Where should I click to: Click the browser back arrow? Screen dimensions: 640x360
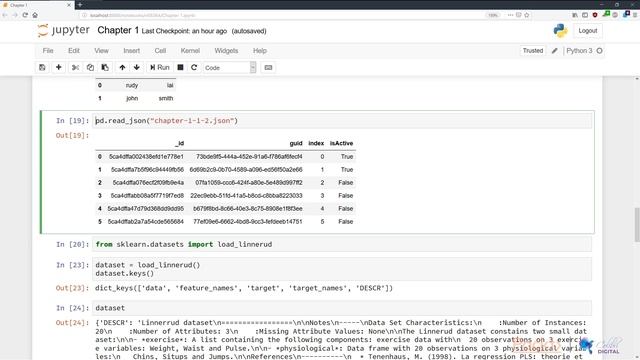click(x=5, y=15)
